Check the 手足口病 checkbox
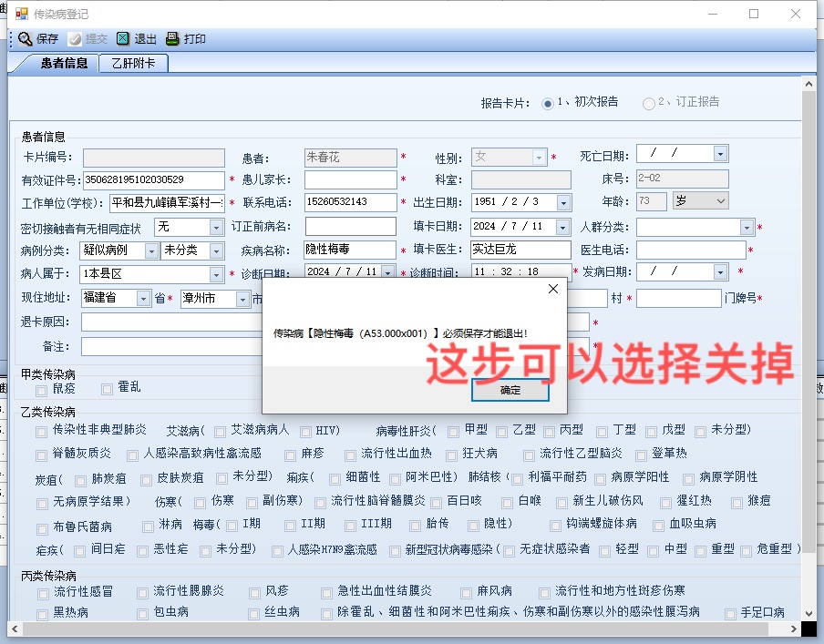This screenshot has width=824, height=644. coord(730,614)
